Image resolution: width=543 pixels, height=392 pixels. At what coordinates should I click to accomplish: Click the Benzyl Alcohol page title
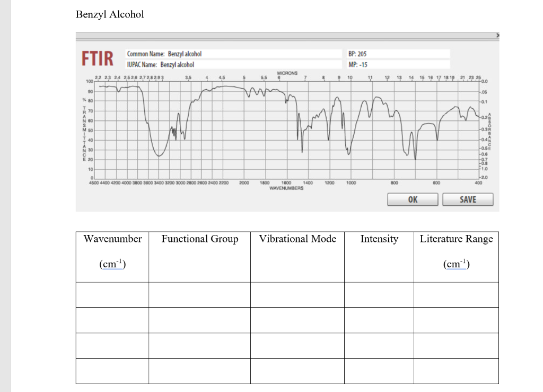(x=109, y=14)
